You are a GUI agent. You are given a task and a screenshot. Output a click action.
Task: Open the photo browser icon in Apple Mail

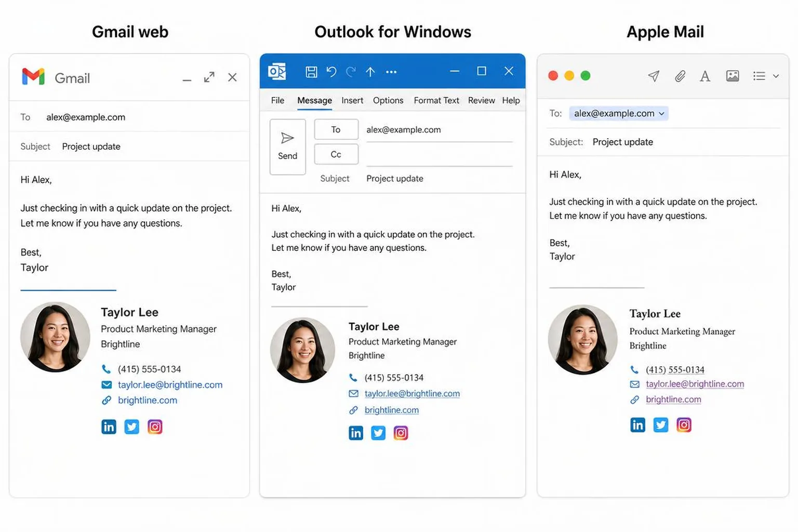coord(733,76)
